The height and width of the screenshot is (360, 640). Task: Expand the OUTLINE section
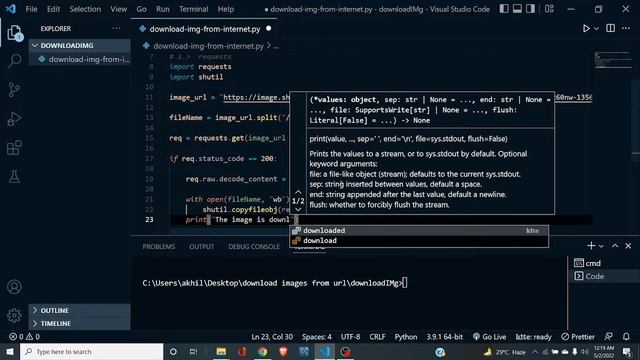[80, 310]
